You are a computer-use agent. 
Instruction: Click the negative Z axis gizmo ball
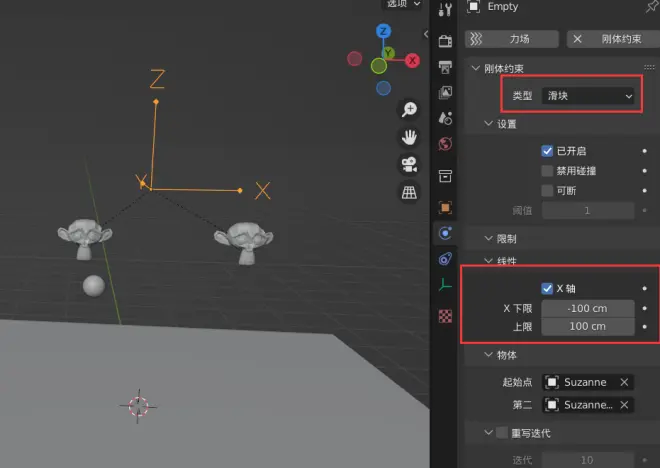(383, 88)
